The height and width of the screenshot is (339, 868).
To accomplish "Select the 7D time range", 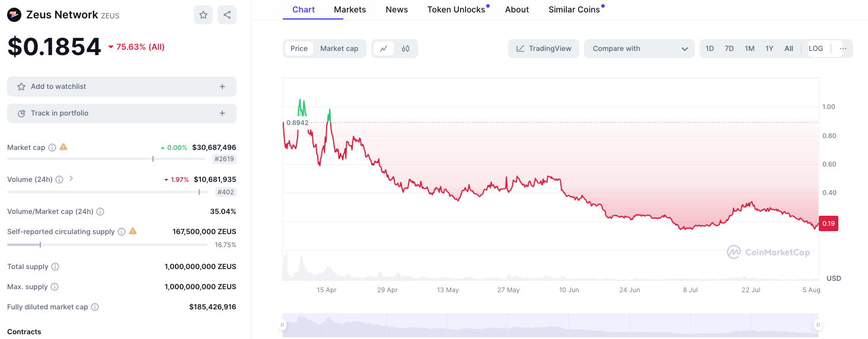I will 729,49.
